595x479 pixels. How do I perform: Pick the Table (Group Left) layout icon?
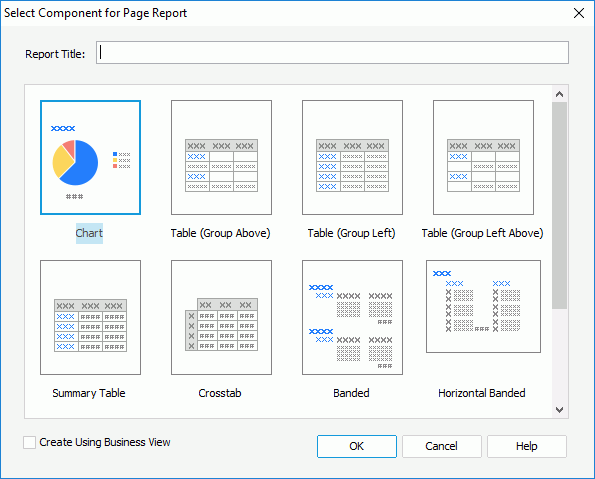[352, 158]
